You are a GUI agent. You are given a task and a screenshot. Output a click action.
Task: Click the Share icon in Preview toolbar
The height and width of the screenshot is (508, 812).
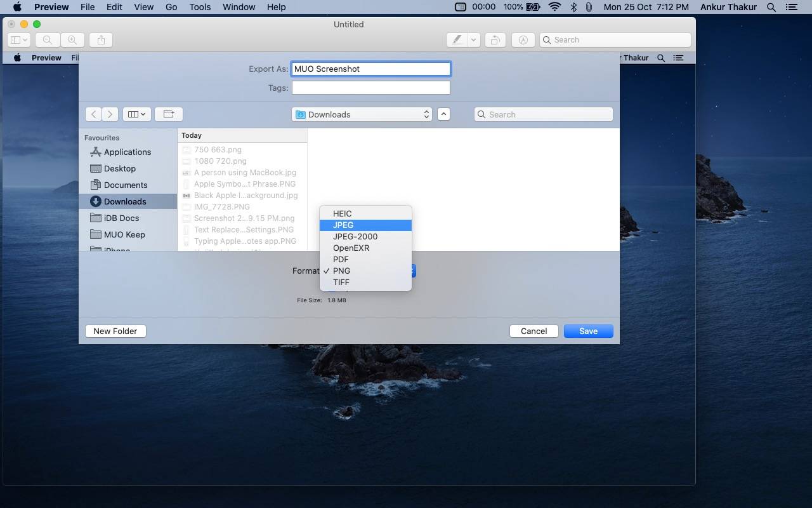(101, 39)
